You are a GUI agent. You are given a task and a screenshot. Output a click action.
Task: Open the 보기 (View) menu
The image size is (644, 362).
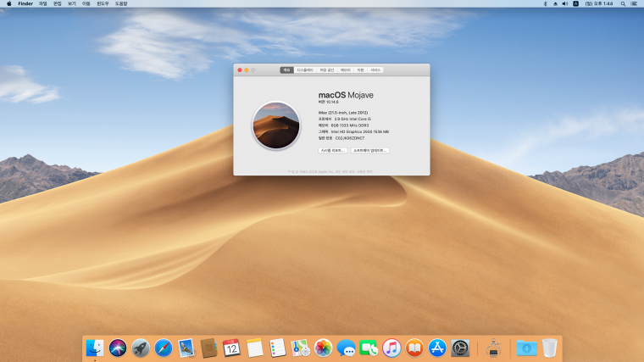[72, 3]
